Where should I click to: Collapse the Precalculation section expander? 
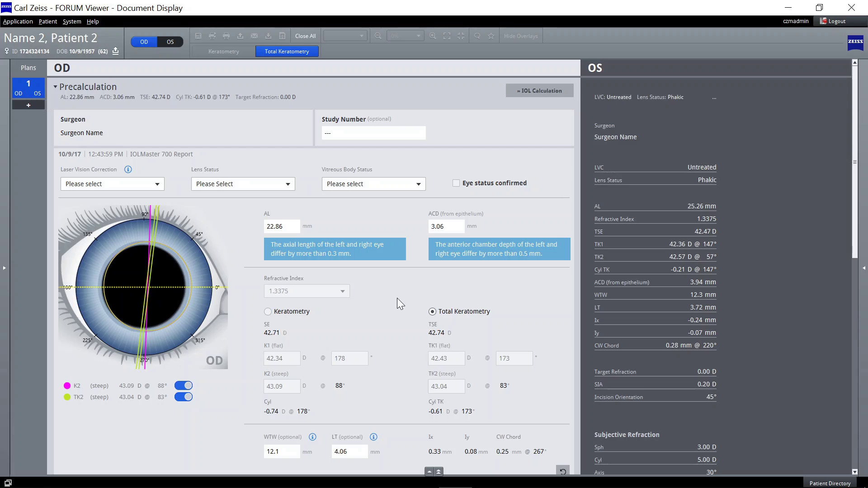55,87
